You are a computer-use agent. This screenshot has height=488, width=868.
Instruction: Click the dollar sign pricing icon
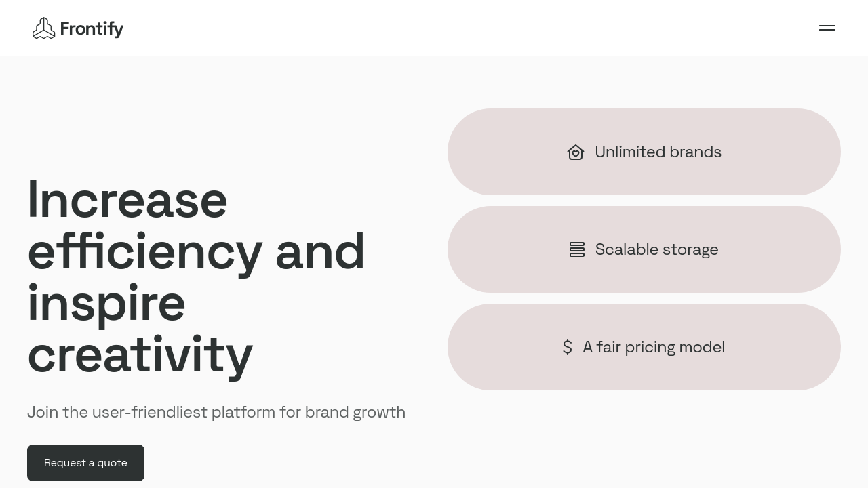[568, 347]
